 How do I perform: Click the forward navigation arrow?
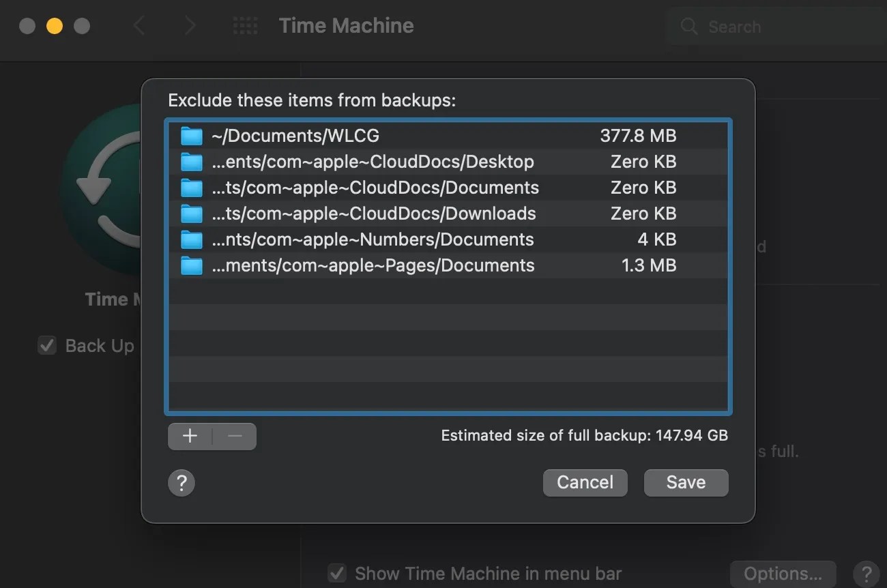click(x=189, y=25)
